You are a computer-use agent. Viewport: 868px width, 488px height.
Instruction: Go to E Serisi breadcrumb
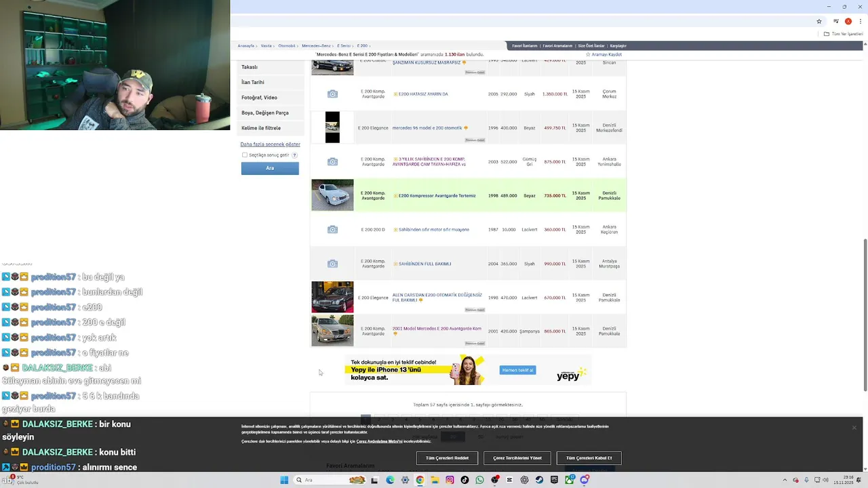(x=344, y=45)
